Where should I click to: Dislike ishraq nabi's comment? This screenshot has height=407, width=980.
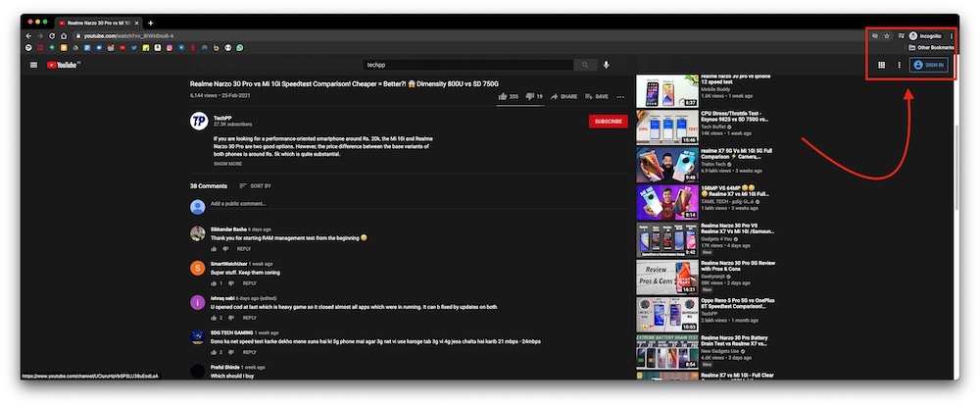(231, 318)
